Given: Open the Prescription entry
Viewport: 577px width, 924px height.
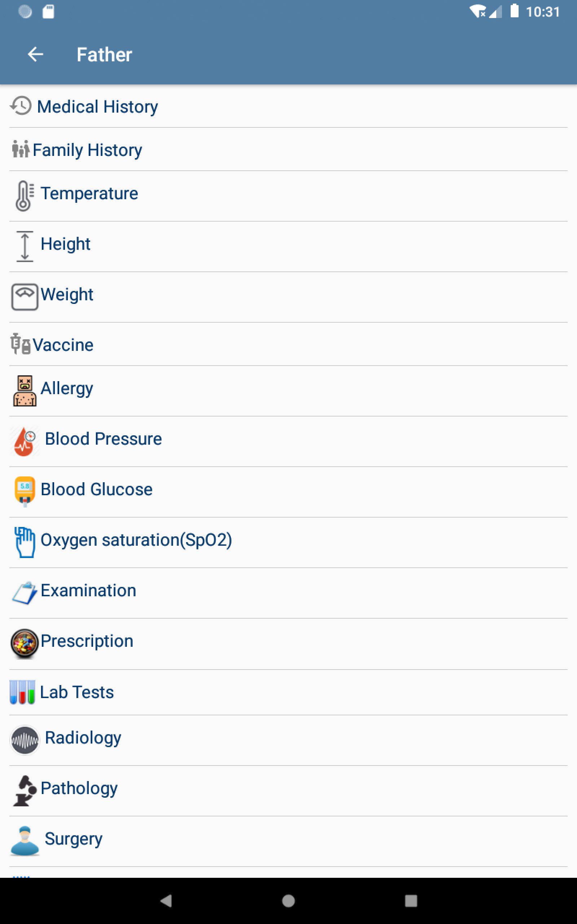Looking at the screenshot, I should [87, 641].
